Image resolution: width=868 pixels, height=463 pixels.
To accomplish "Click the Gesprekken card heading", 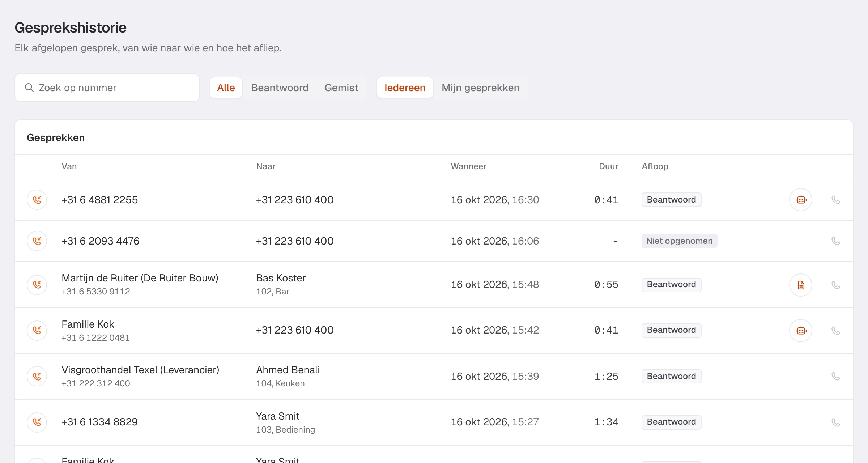I will pos(56,137).
